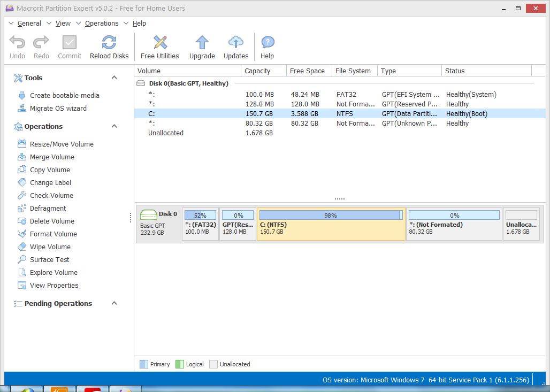This screenshot has width=550, height=392.
Task: Click the Resize/Move Volume icon
Action: tap(22, 144)
